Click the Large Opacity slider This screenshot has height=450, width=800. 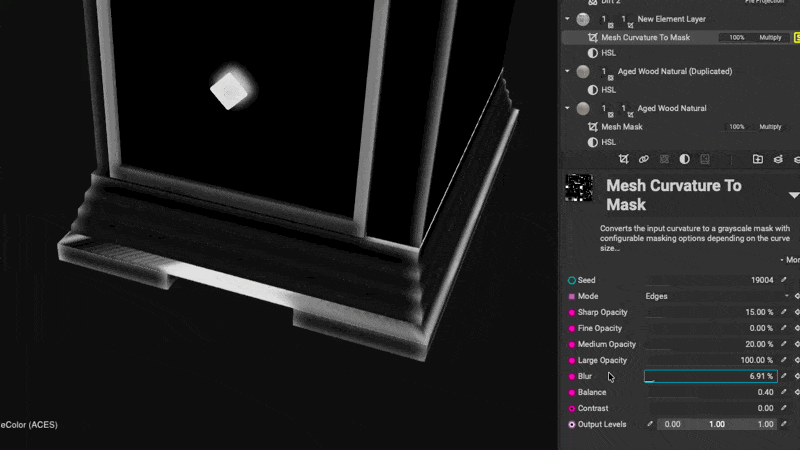[710, 361]
